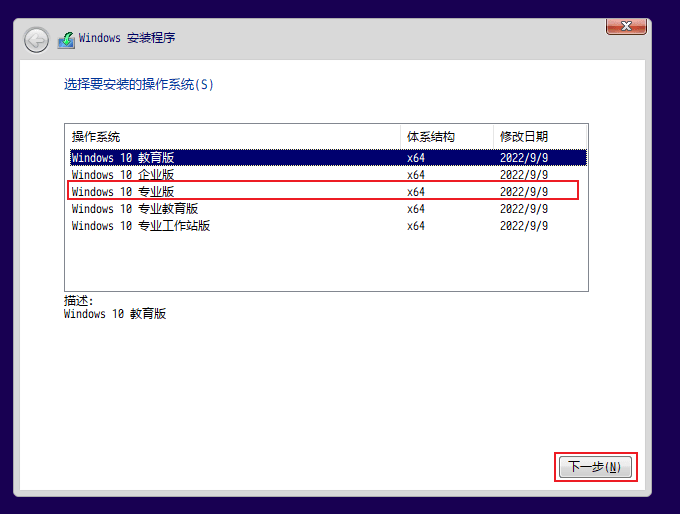Click x64 in the 企业版 row
680x514 pixels.
[415, 175]
